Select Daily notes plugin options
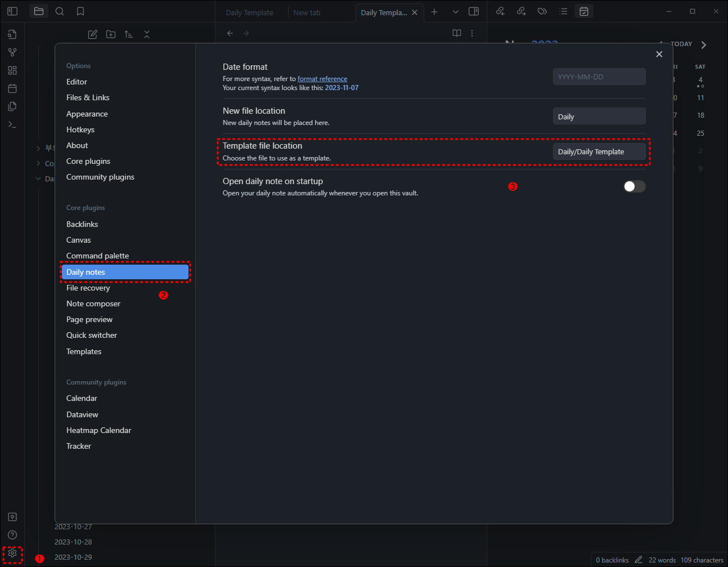The image size is (728, 567). click(125, 272)
